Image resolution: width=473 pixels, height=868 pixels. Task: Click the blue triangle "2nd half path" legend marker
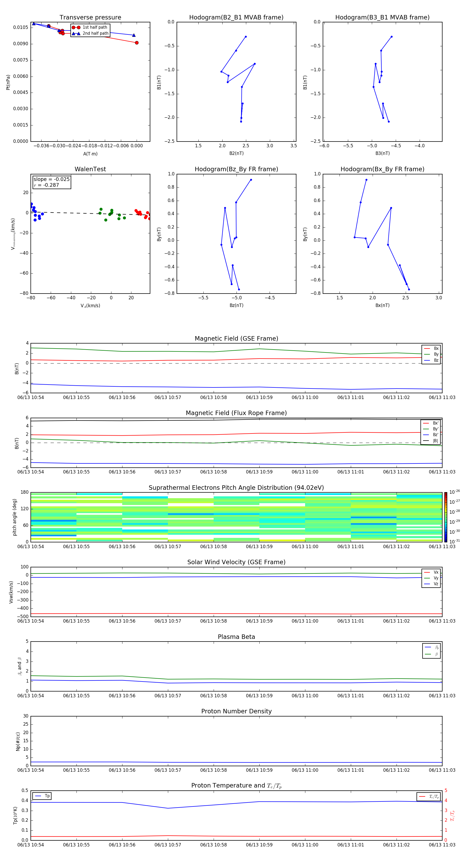tap(76, 34)
